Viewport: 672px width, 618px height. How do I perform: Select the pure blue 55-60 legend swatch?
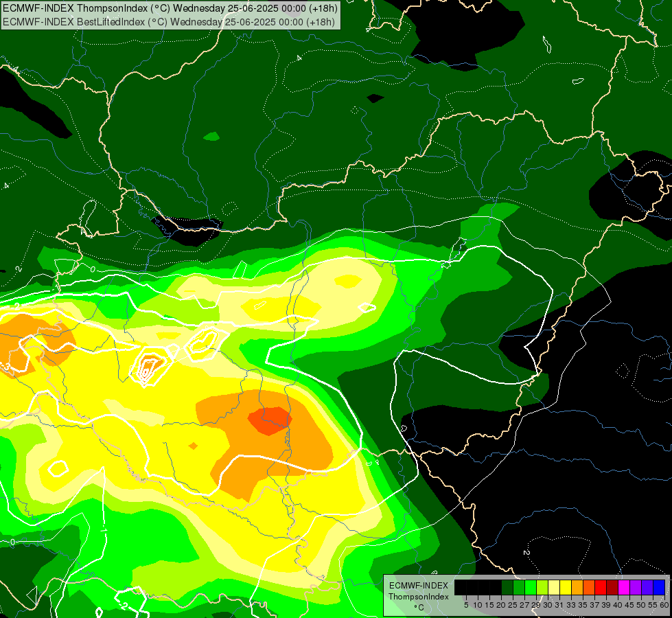coord(659,587)
